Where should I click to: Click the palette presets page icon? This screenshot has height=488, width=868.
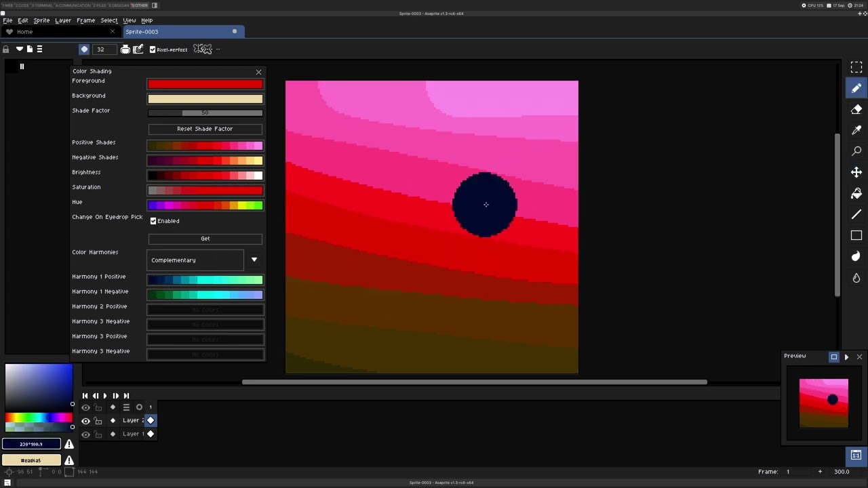point(30,49)
